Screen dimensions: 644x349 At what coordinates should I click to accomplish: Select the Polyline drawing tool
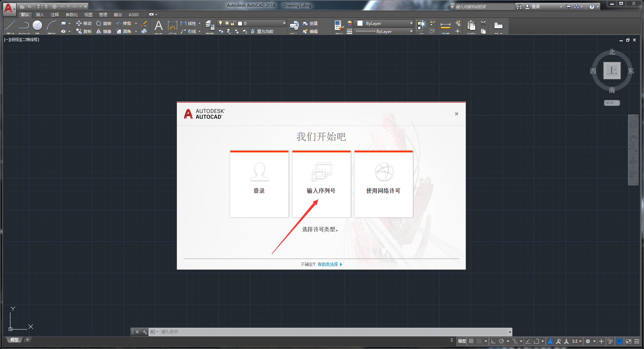tap(24, 25)
